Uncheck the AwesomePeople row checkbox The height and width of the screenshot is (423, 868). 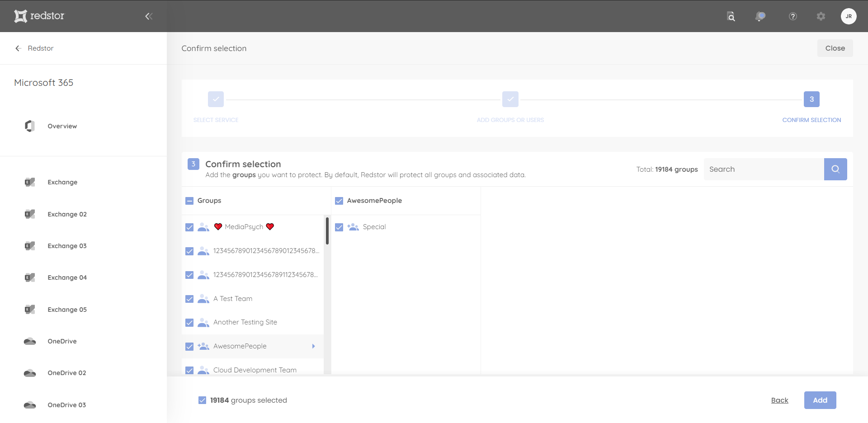pos(189,346)
